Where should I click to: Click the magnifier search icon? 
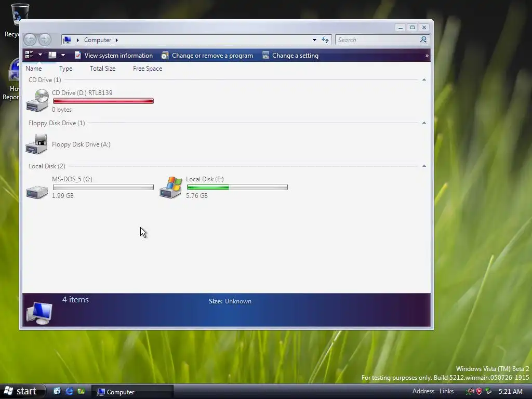pyautogui.click(x=423, y=39)
